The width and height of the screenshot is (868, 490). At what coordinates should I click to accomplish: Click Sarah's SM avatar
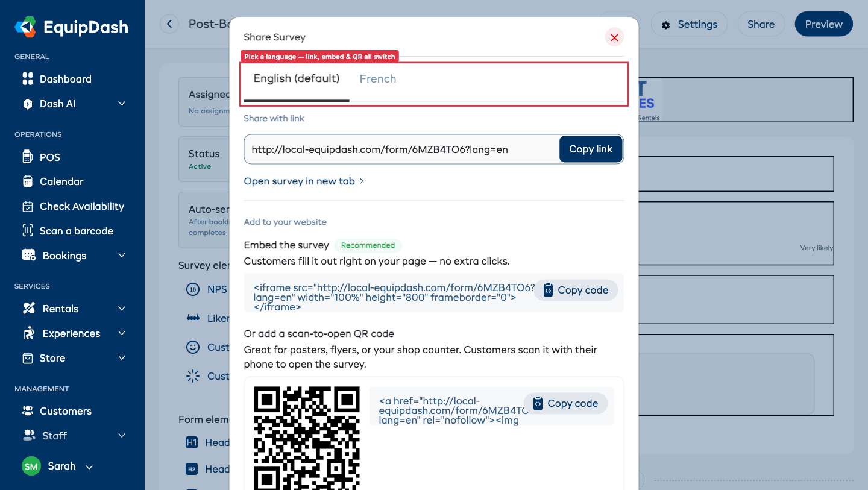pyautogui.click(x=31, y=466)
